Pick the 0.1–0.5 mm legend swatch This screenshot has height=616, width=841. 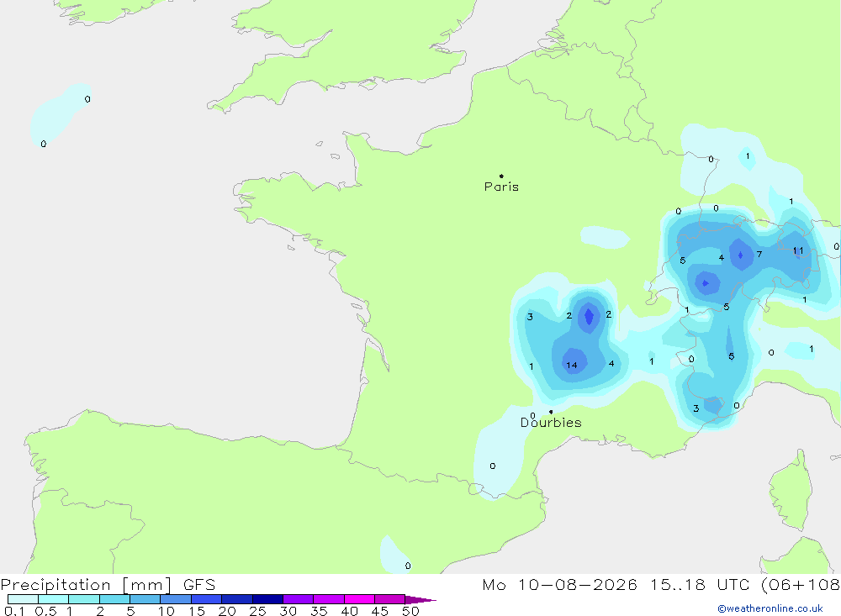coord(23,599)
